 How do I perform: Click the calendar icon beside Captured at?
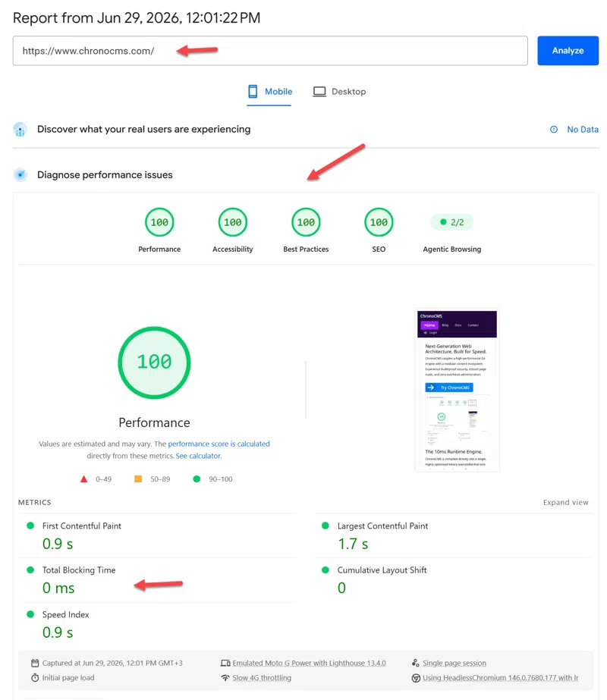tap(35, 663)
